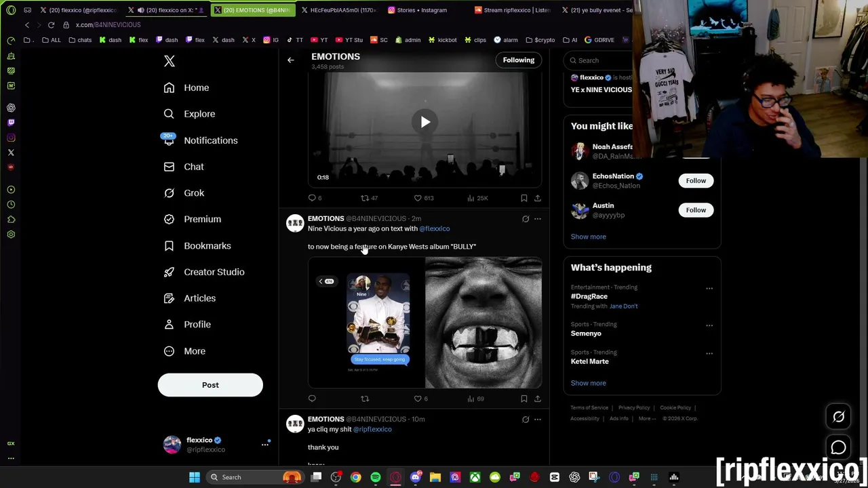Open the GDRIVE bookmark
The width and height of the screenshot is (868, 488).
(599, 40)
